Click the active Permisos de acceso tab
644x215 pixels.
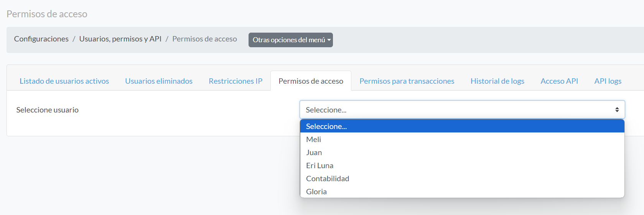311,81
